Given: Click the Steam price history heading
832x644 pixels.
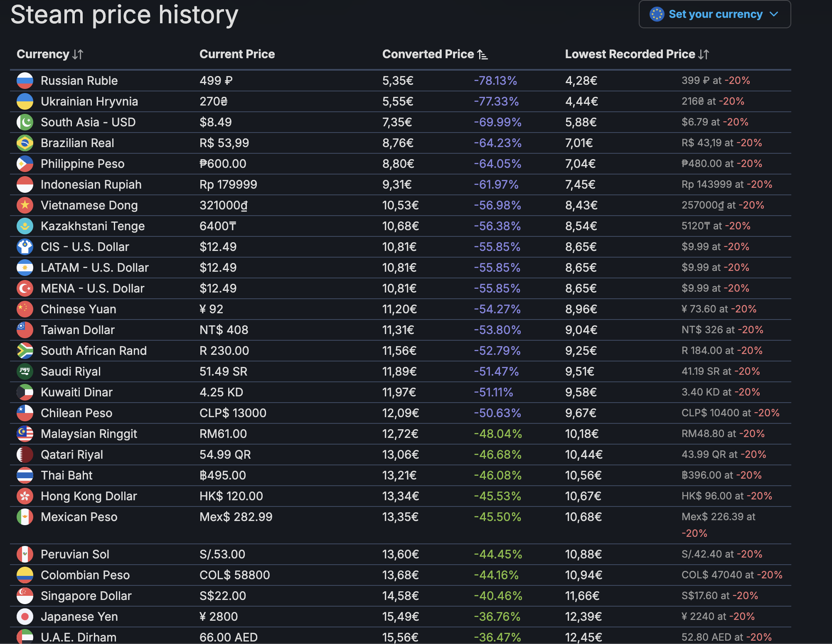Looking at the screenshot, I should pos(124,15).
